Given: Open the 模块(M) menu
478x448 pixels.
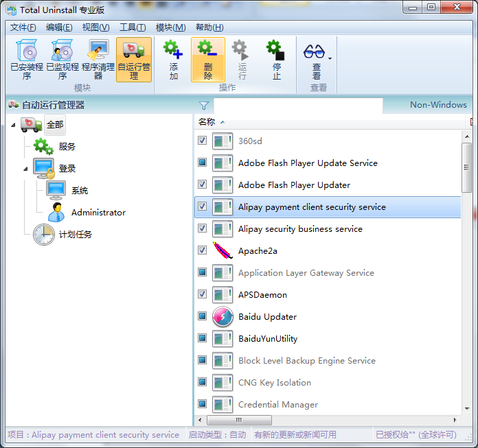Looking at the screenshot, I should pos(170,27).
